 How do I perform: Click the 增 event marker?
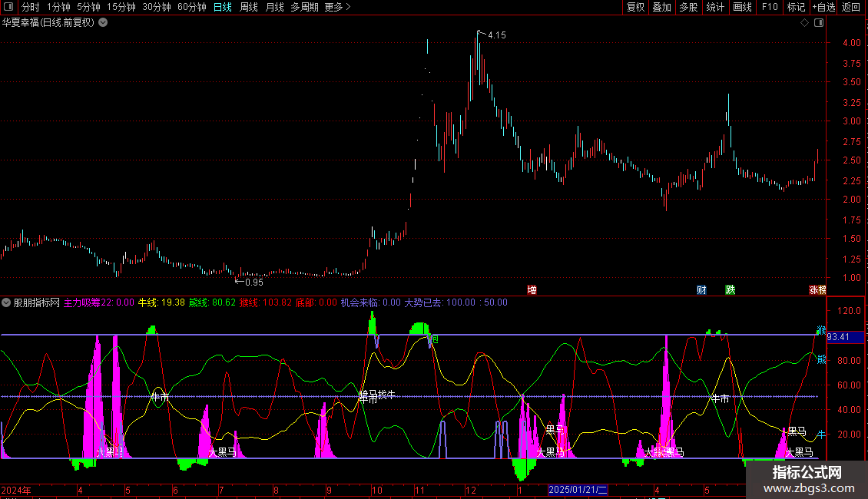pos(532,290)
